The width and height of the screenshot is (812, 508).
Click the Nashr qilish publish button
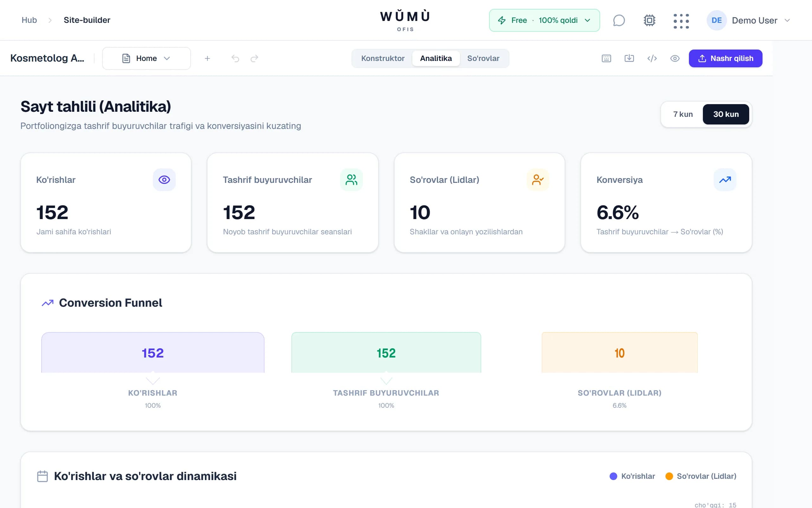coord(725,58)
